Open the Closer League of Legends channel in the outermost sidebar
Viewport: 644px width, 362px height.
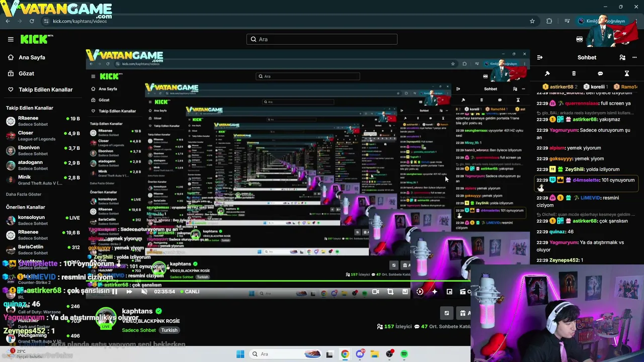[43, 136]
